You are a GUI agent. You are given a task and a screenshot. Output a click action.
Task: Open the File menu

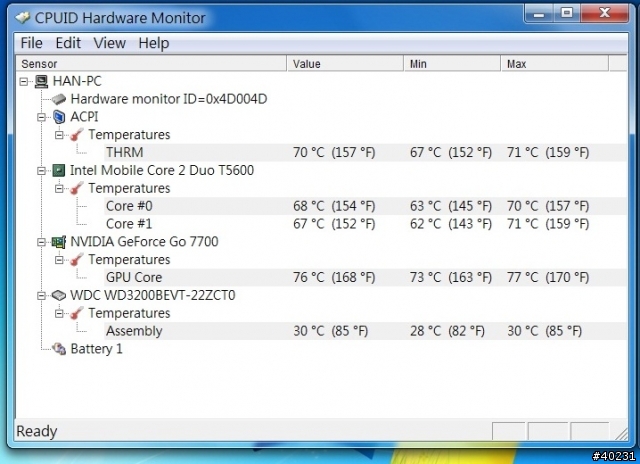coord(31,43)
